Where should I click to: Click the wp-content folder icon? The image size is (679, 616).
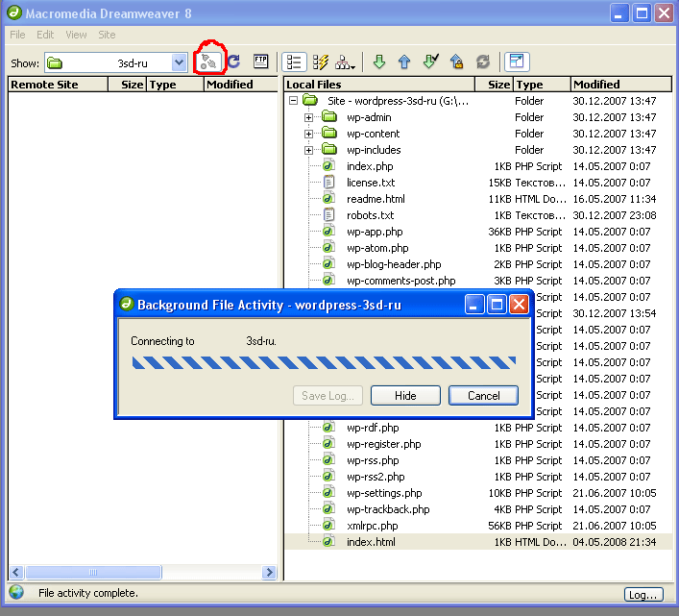tap(329, 133)
